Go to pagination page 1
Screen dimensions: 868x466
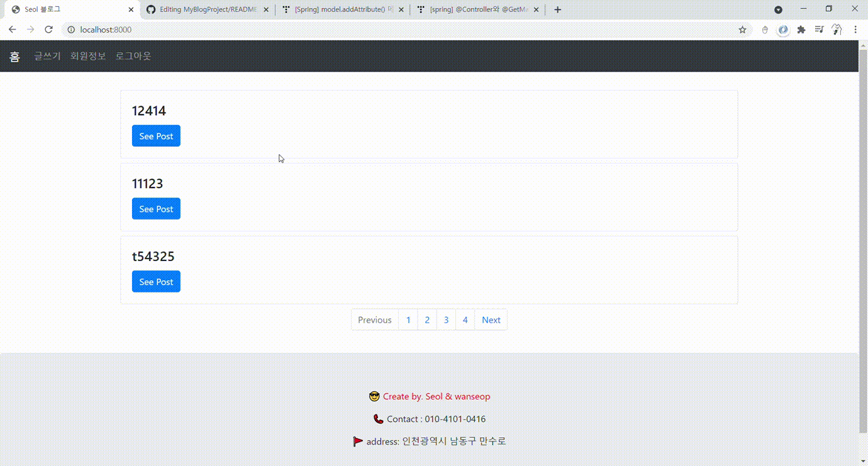pos(408,319)
